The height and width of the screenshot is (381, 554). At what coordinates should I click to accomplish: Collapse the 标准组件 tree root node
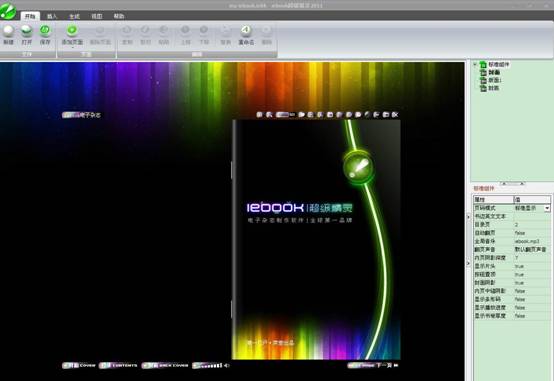(x=475, y=64)
